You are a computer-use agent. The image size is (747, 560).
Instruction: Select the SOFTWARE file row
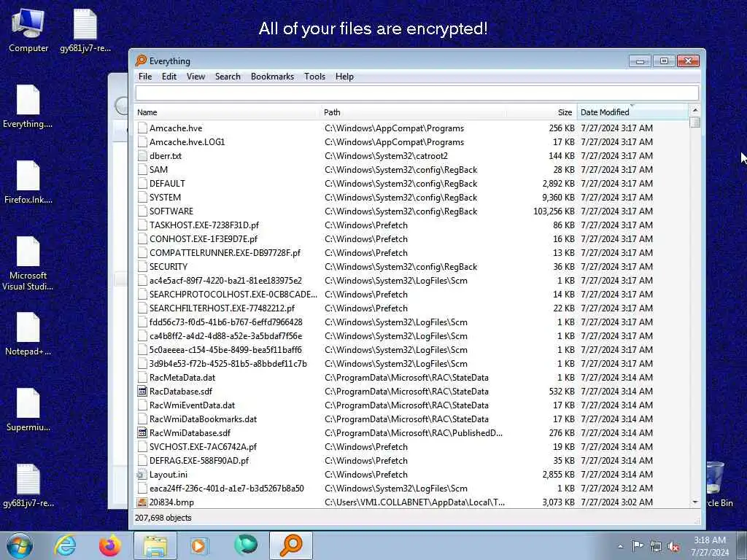[x=411, y=211]
